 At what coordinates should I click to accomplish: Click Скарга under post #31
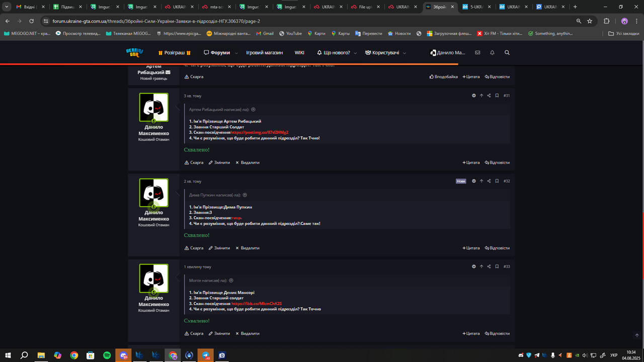pos(194,162)
